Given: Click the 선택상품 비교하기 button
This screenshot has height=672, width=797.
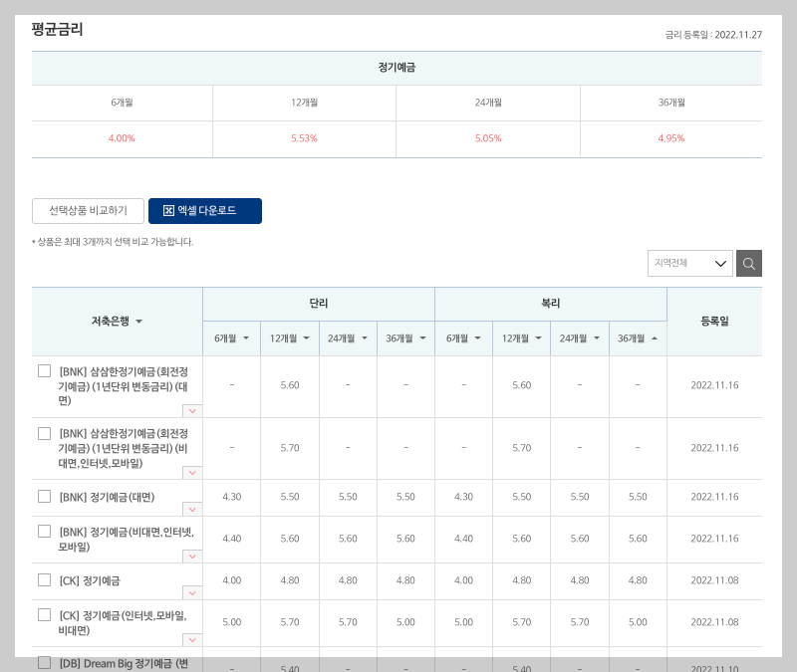Looking at the screenshot, I should click(88, 211).
